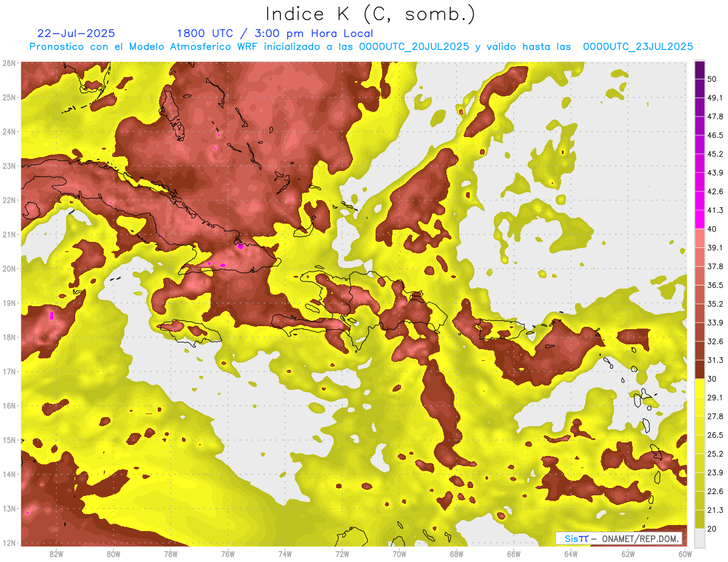The width and height of the screenshot is (728, 562).
Task: Click the longitude label "76W"
Action: coord(227,554)
